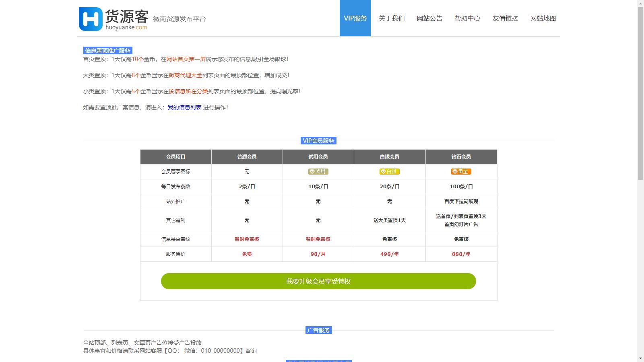Click the VIP会员服务 section label
This screenshot has width=644, height=362.
(318, 141)
